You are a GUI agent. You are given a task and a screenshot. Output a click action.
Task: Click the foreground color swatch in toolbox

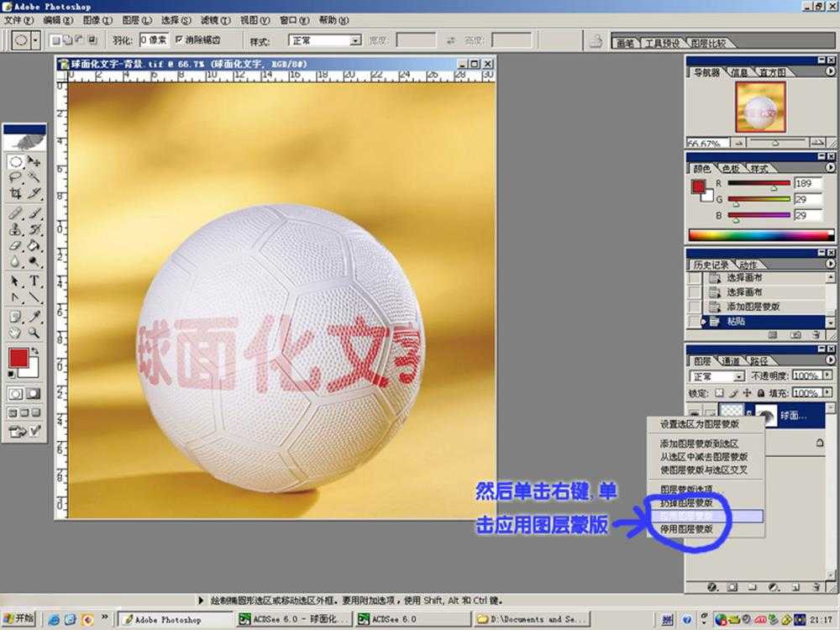point(18,358)
